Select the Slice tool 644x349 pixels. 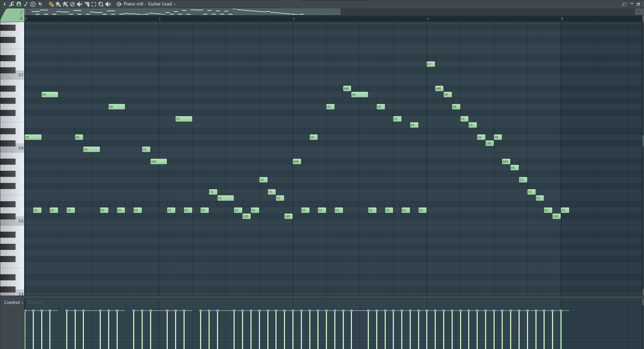point(87,4)
